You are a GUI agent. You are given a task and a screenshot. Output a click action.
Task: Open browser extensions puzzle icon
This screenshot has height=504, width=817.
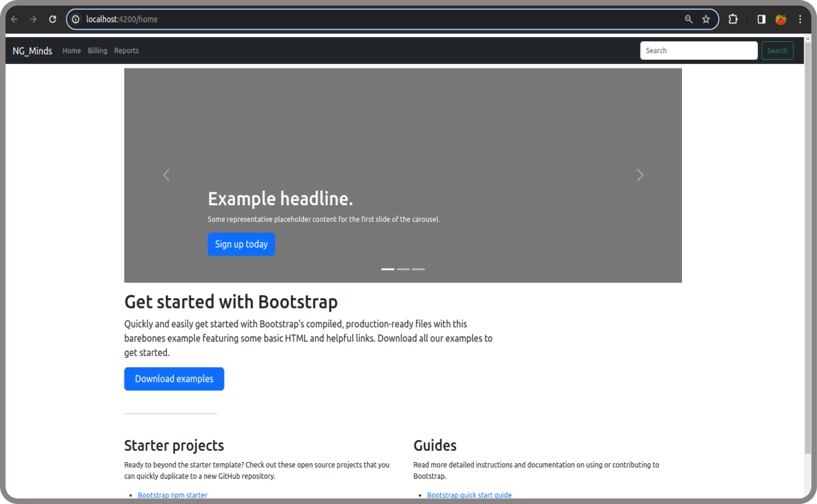[733, 19]
